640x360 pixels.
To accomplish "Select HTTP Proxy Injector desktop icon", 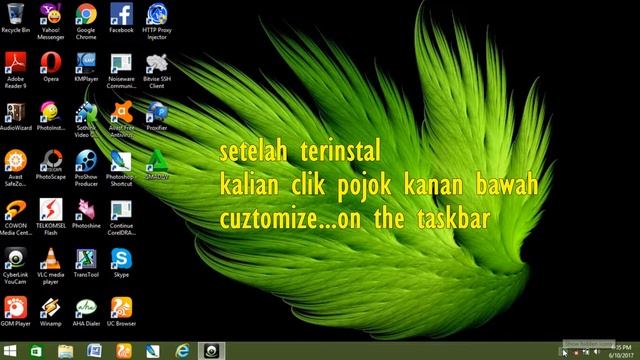I will pyautogui.click(x=157, y=22).
